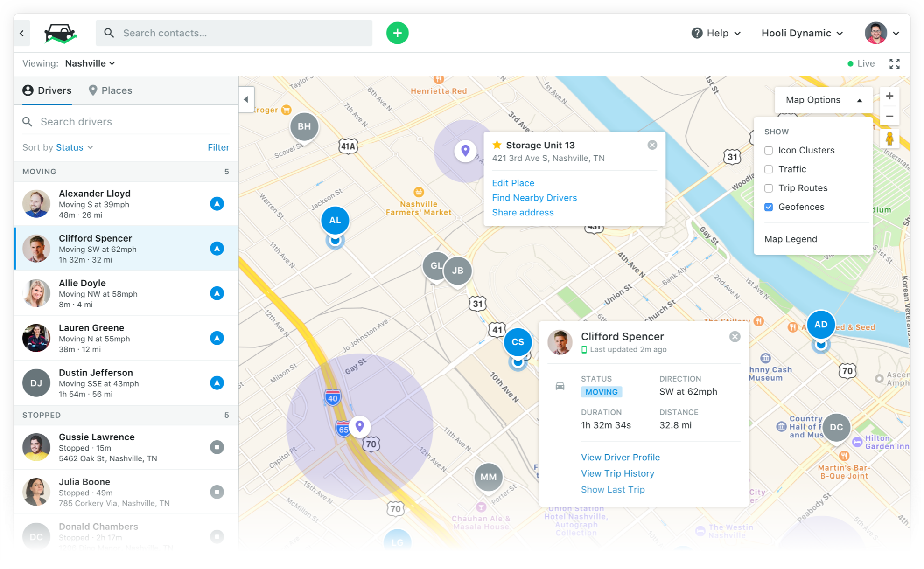Collapse the Map Options dropdown
The width and height of the screenshot is (924, 569).
pyautogui.click(x=824, y=100)
